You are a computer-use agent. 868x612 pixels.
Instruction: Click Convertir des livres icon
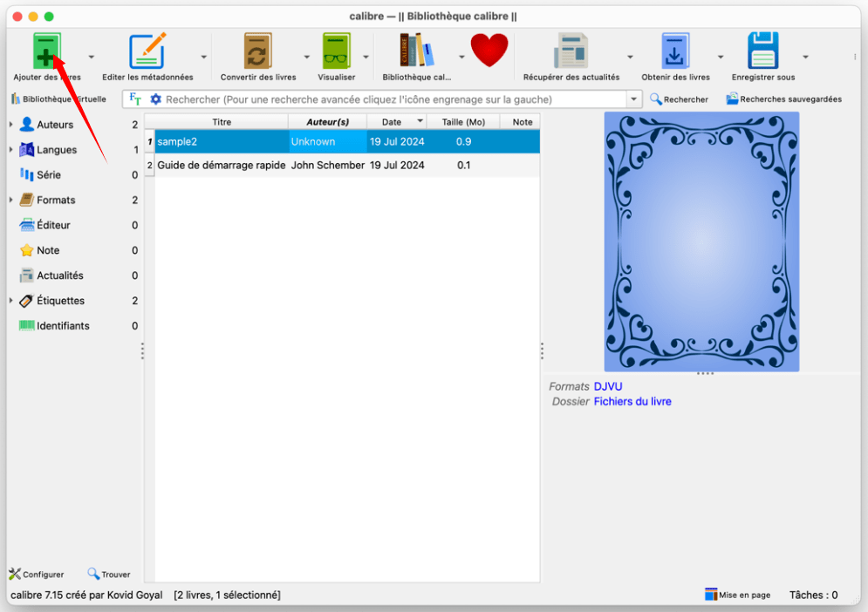258,51
